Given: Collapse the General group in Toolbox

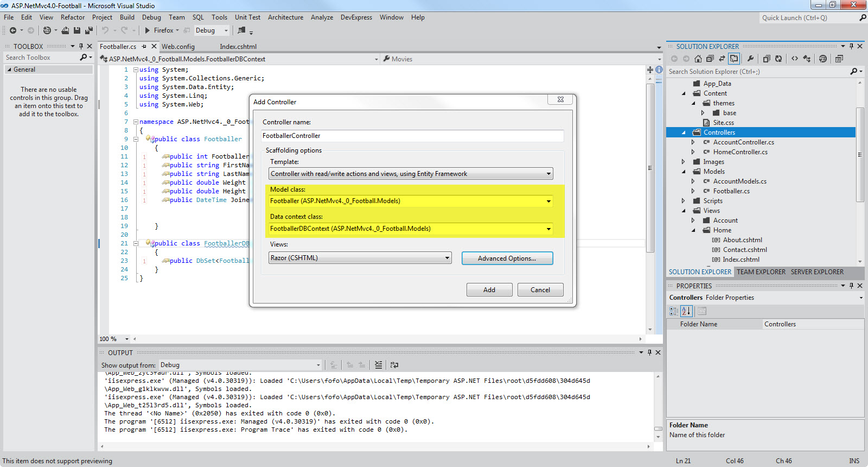Looking at the screenshot, I should [9, 70].
